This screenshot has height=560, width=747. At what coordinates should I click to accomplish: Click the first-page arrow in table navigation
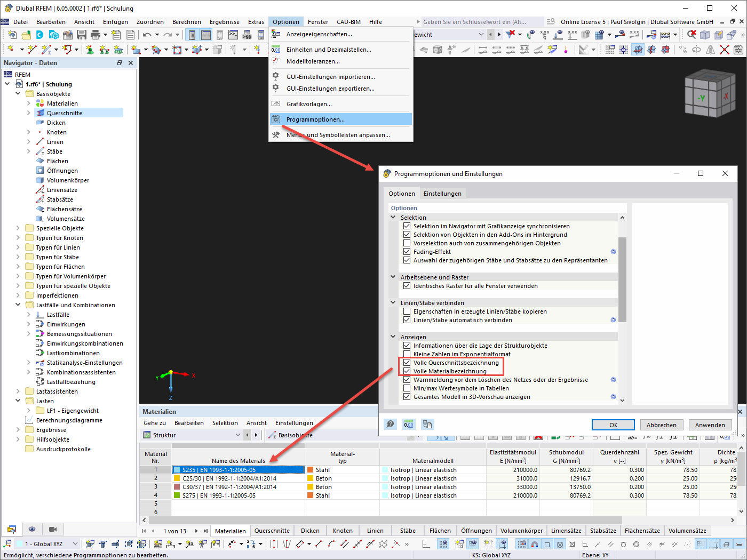click(x=144, y=531)
